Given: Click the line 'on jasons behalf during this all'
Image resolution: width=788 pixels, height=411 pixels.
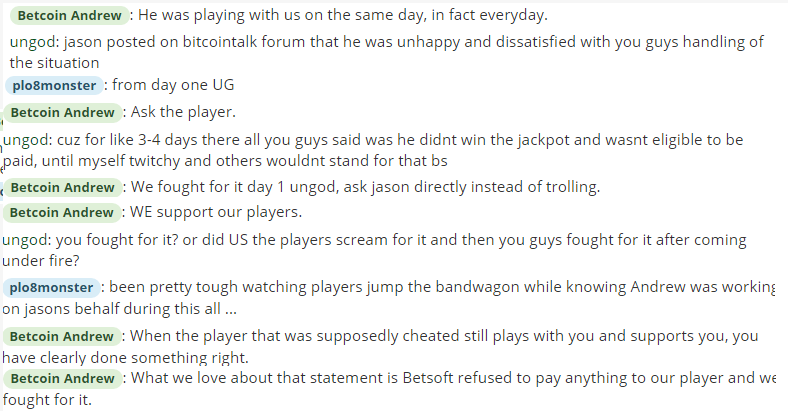Looking at the screenshot, I should click(x=119, y=309).
